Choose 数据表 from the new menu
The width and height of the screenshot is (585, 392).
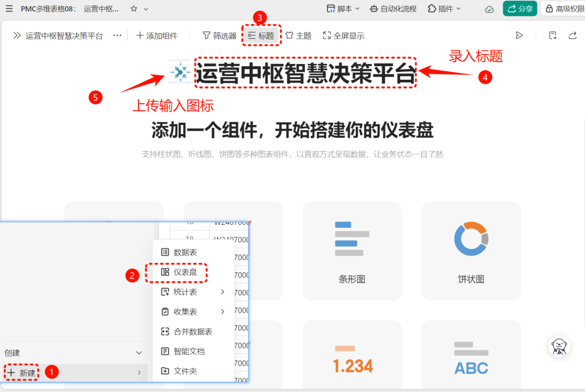click(x=193, y=252)
